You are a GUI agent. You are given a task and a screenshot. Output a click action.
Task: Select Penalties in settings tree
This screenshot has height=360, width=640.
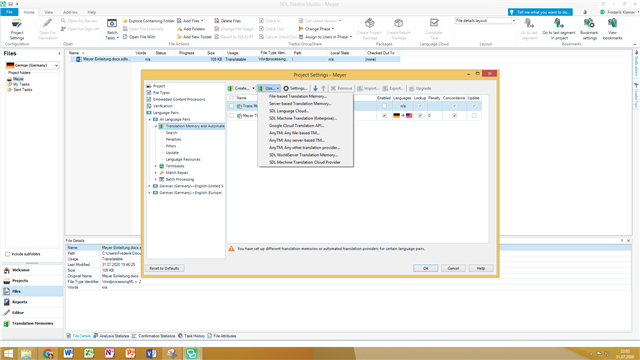pos(173,140)
